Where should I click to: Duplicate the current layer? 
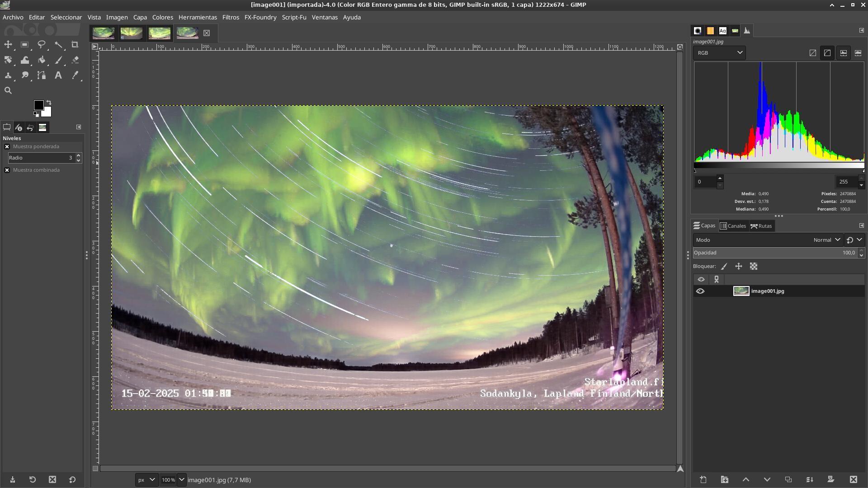click(788, 479)
